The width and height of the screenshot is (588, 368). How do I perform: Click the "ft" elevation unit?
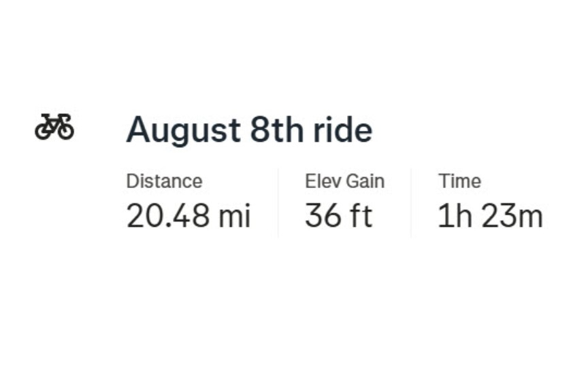361,215
